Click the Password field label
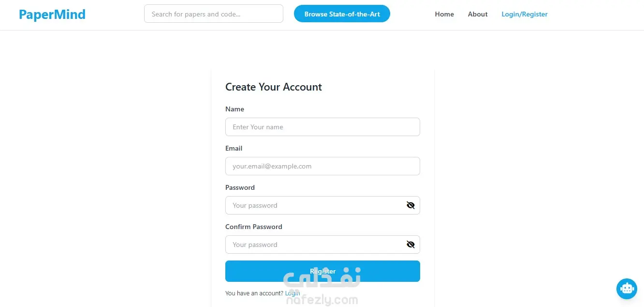Viewport: 644px width, 307px height. pyautogui.click(x=240, y=187)
